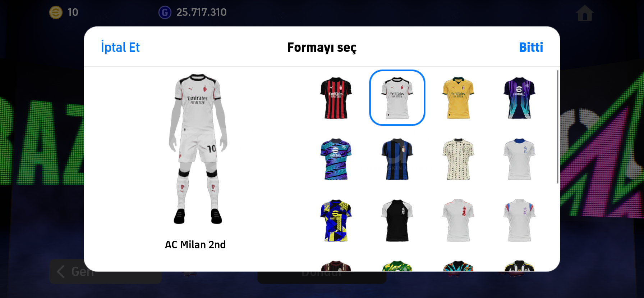Select the black jersey with white sleeves
The height and width of the screenshot is (298, 644).
pos(397,220)
